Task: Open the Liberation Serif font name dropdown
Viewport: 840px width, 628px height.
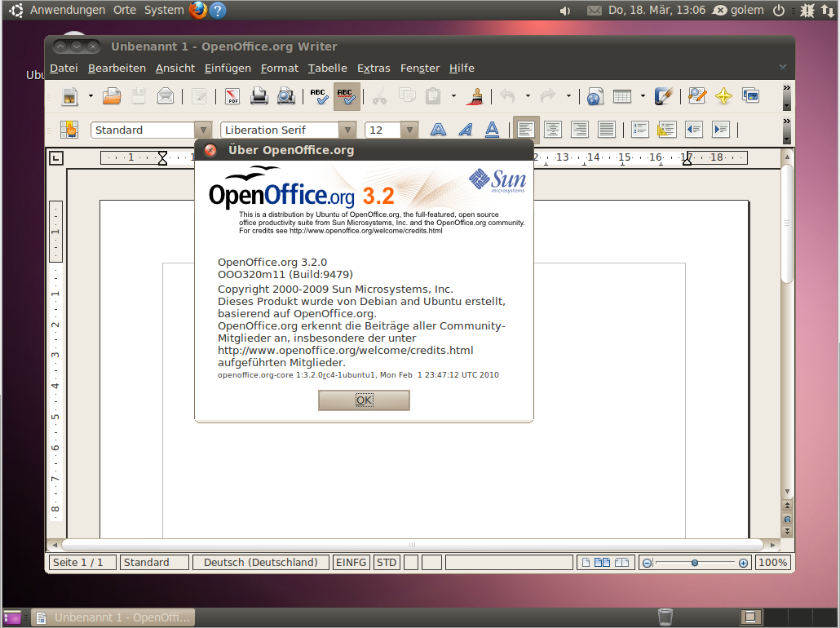Action: [348, 129]
